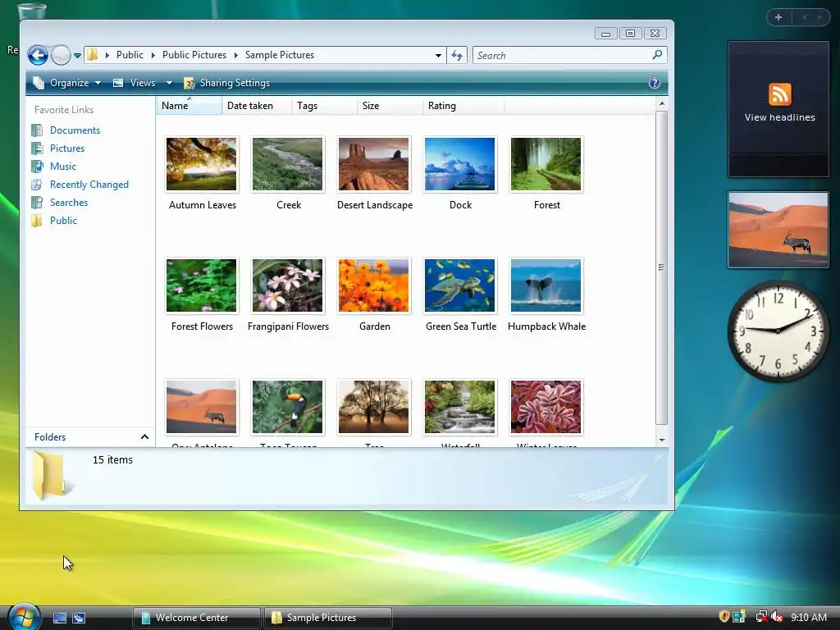The image size is (840, 630).
Task: Click the 9:10 AM taskbar clock
Action: [x=808, y=617]
